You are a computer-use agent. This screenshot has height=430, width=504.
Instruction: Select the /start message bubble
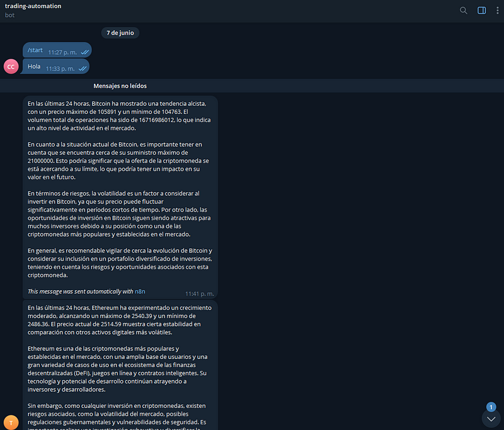pyautogui.click(x=57, y=50)
